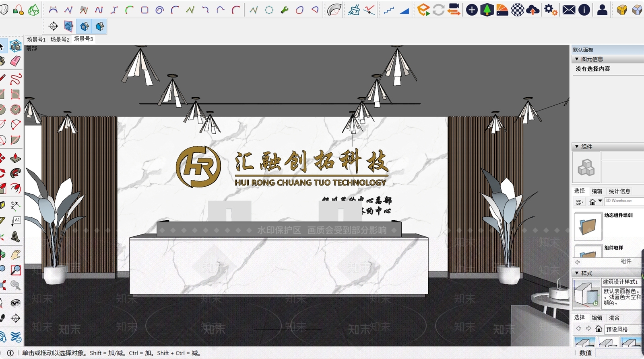Click the 没有选择内容 text

pos(593,69)
